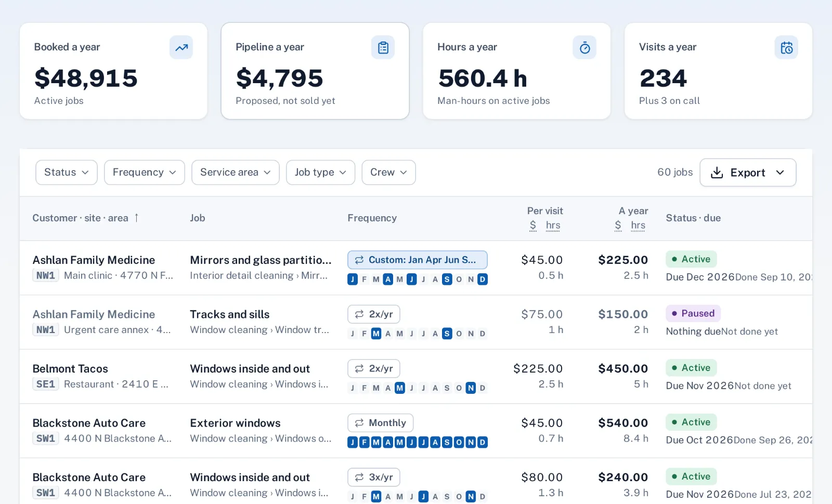Open the Pipeline a year summary card
The width and height of the screenshot is (832, 504).
[315, 71]
